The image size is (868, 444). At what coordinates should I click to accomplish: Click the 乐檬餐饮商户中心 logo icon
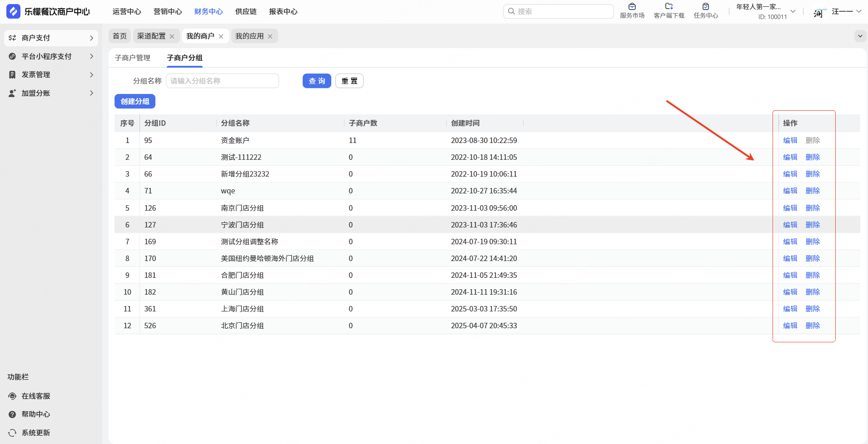13,11
